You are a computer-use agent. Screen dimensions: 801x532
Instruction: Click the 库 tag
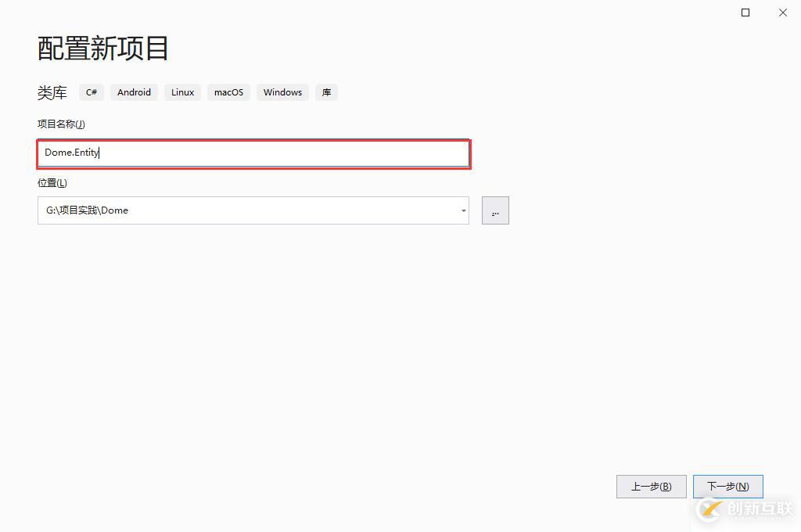326,92
